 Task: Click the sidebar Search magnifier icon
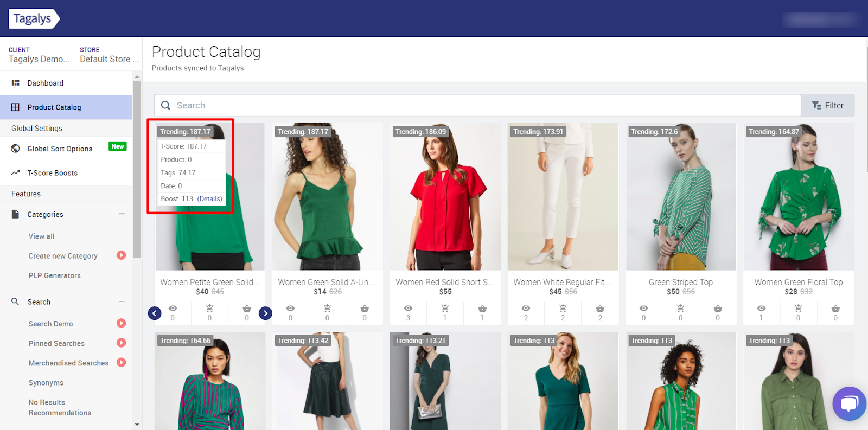(x=15, y=301)
